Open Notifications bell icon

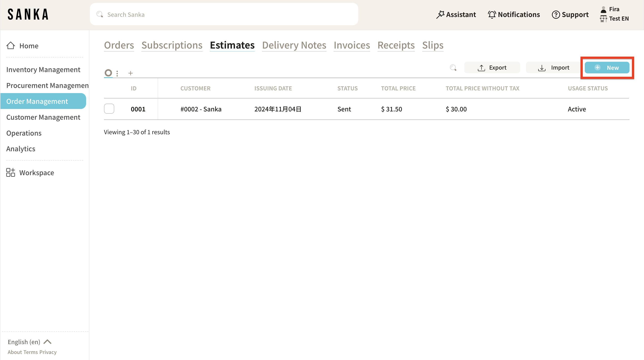click(492, 15)
